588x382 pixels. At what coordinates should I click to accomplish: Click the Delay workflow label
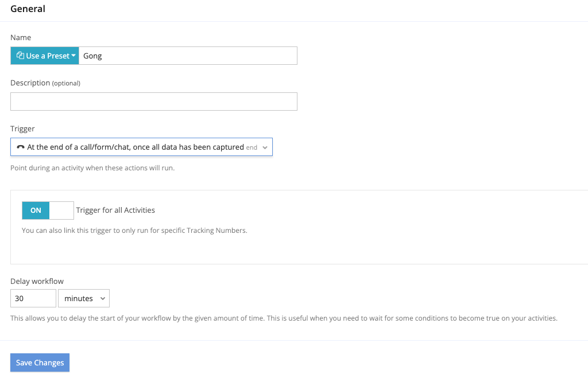coord(37,281)
